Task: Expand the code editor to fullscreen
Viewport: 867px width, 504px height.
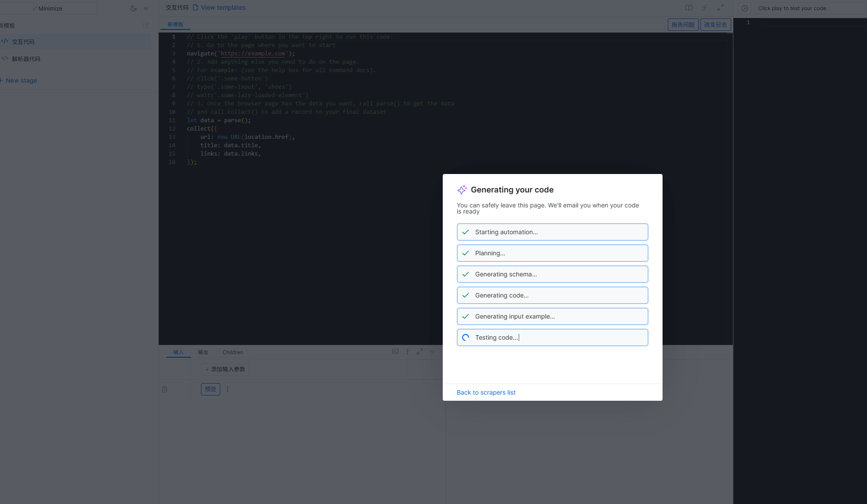Action: tap(721, 8)
